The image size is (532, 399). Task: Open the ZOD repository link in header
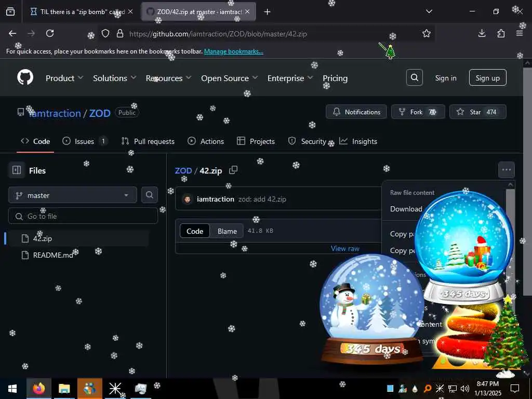(100, 113)
